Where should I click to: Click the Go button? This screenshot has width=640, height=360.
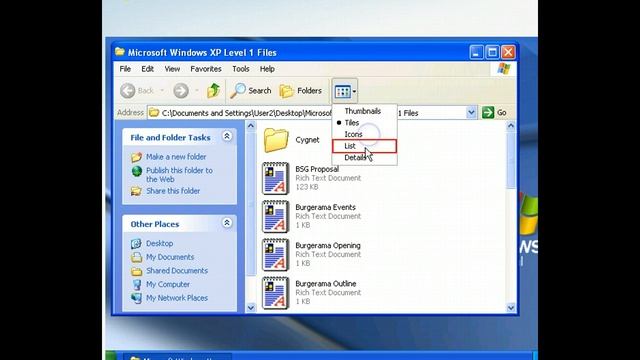tap(494, 113)
